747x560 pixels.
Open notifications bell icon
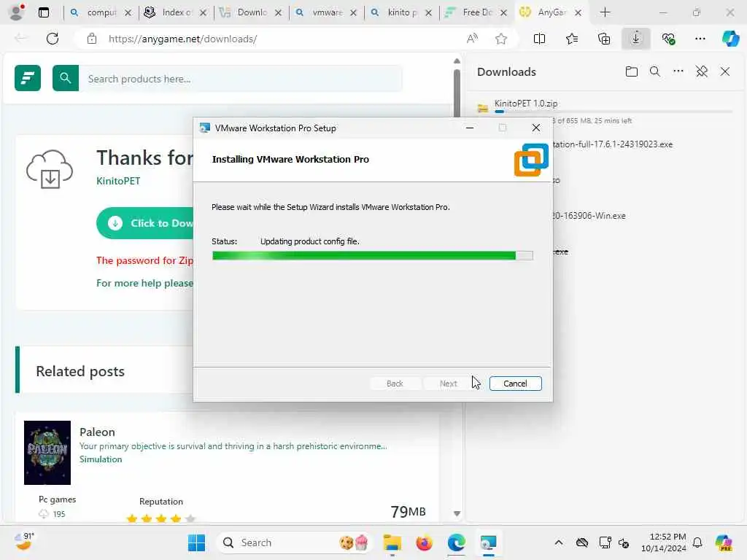(x=697, y=542)
